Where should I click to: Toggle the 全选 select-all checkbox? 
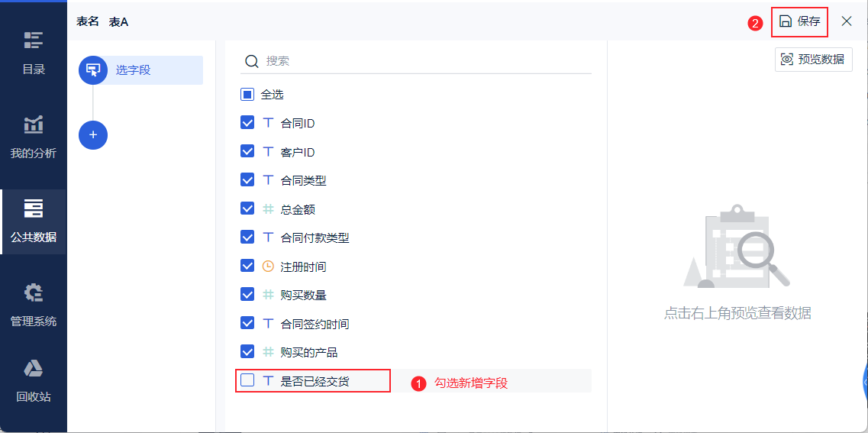247,94
